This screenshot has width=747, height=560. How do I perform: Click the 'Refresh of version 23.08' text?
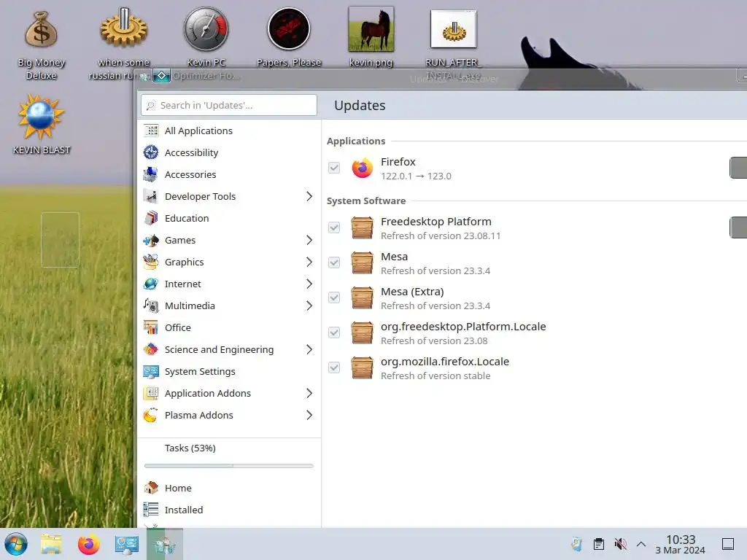pos(434,341)
